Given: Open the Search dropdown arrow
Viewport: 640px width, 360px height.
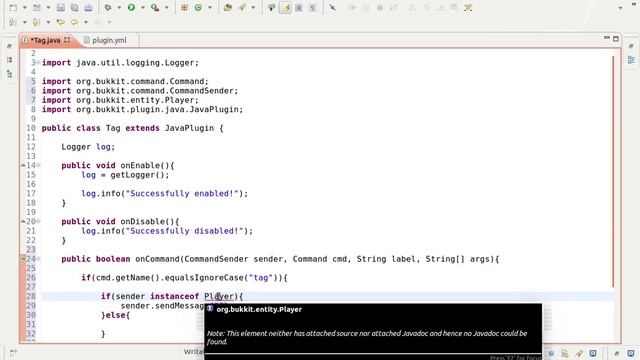Looking at the screenshot, I should 253,8.
